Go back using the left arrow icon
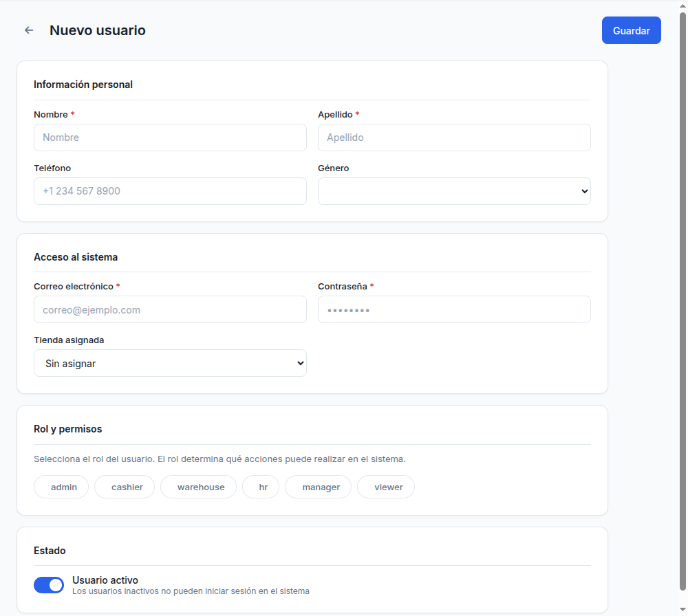This screenshot has height=616, width=688. point(29,30)
